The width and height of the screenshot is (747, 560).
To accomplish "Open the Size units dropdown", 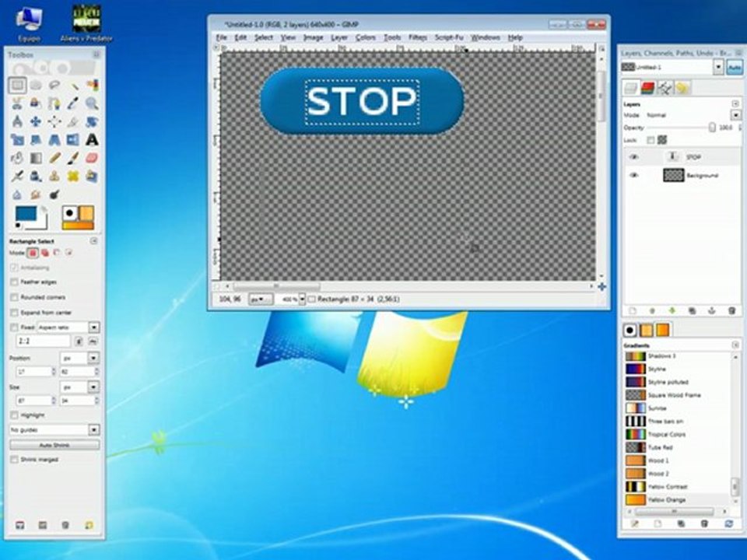I will [93, 387].
